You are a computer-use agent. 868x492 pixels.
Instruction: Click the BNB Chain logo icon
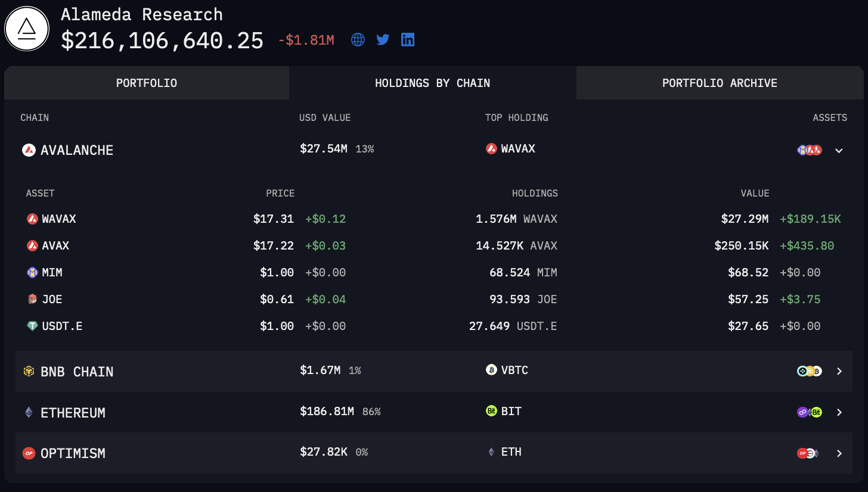pos(29,372)
